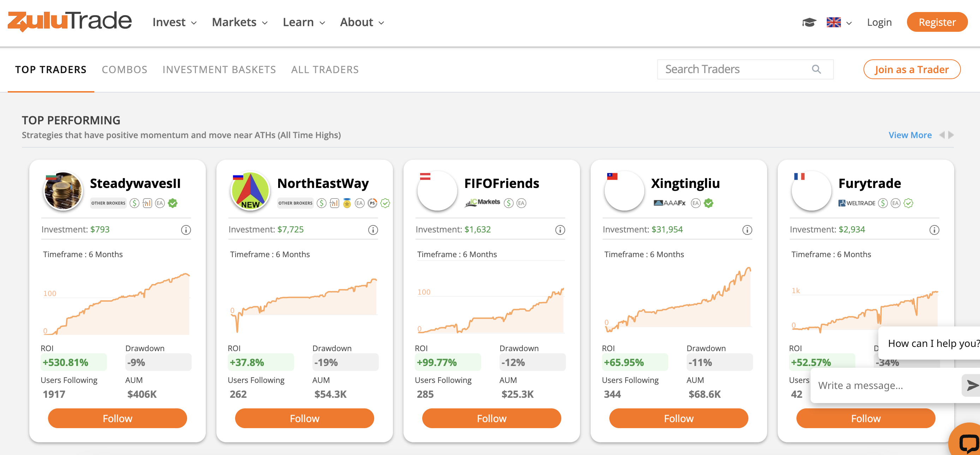Image resolution: width=980 pixels, height=455 pixels.
Task: Click NorthEastWay gold medal badge
Action: (347, 203)
